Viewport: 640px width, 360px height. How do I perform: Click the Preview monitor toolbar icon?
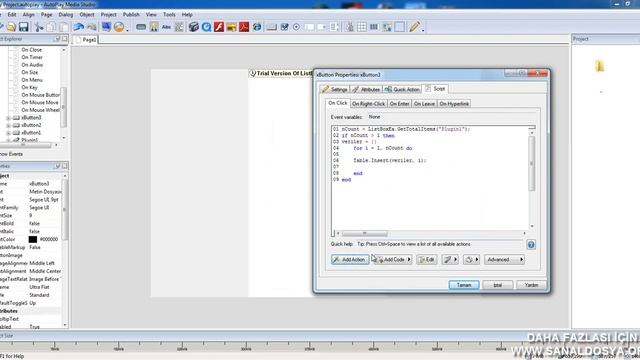tap(106, 27)
